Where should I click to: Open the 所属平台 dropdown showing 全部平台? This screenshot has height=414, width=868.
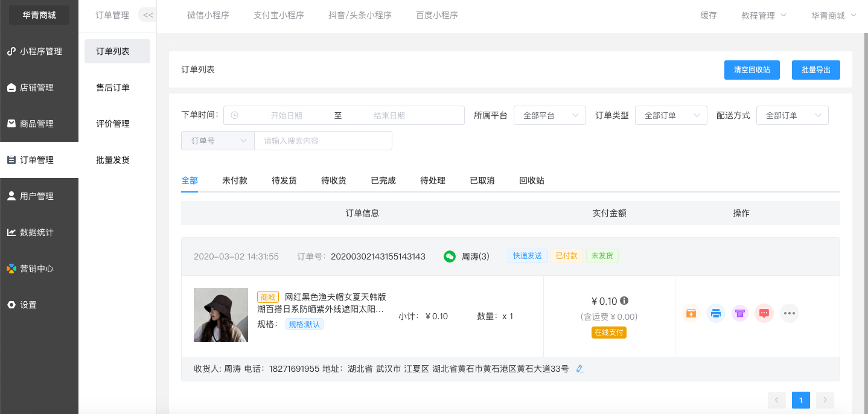point(550,115)
